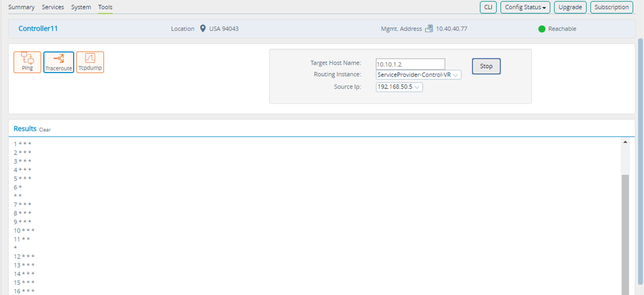Click the Target Host Name field
644x295 pixels.
(410, 64)
